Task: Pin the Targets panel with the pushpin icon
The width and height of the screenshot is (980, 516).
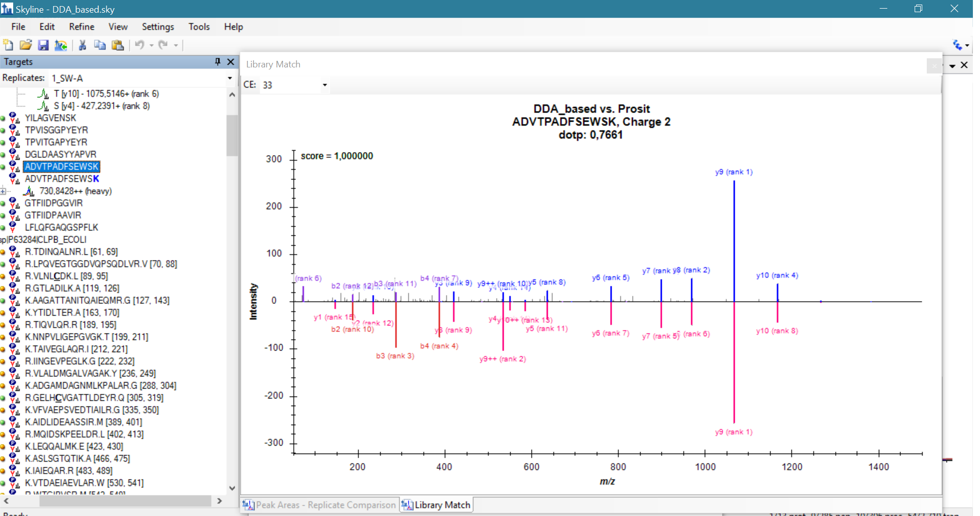Action: tap(218, 61)
